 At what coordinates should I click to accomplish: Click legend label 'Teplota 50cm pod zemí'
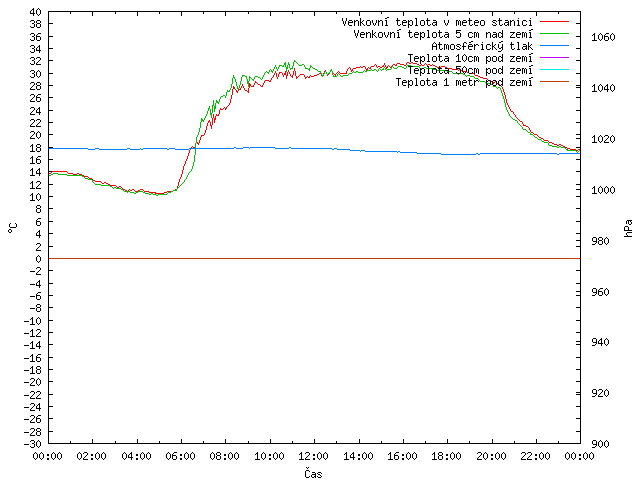[470, 70]
